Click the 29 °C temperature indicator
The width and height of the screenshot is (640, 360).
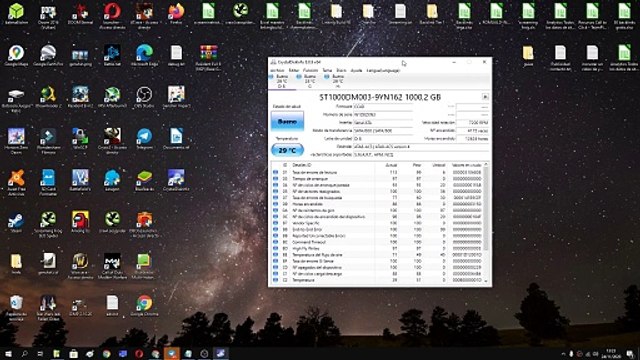[287, 150]
